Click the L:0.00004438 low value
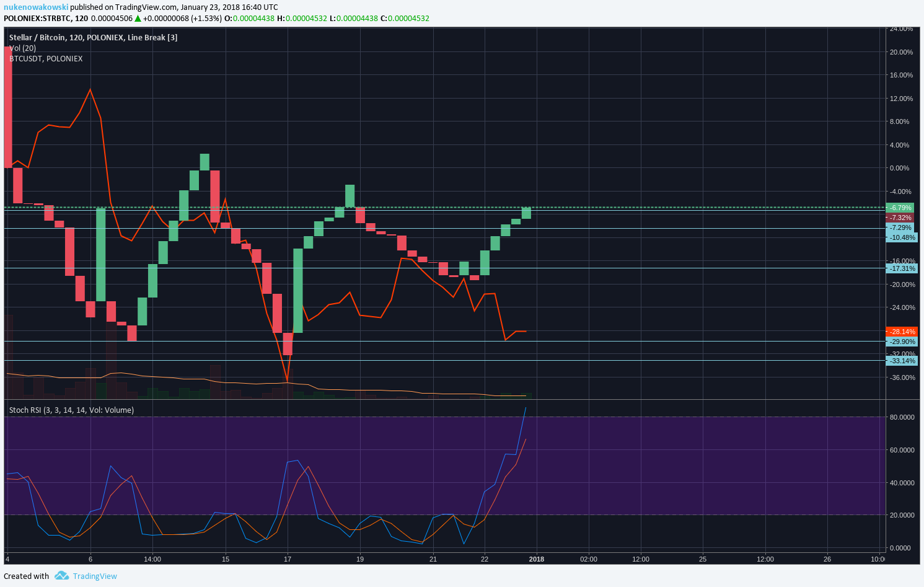Viewport: 924px width, 587px height. pos(353,19)
